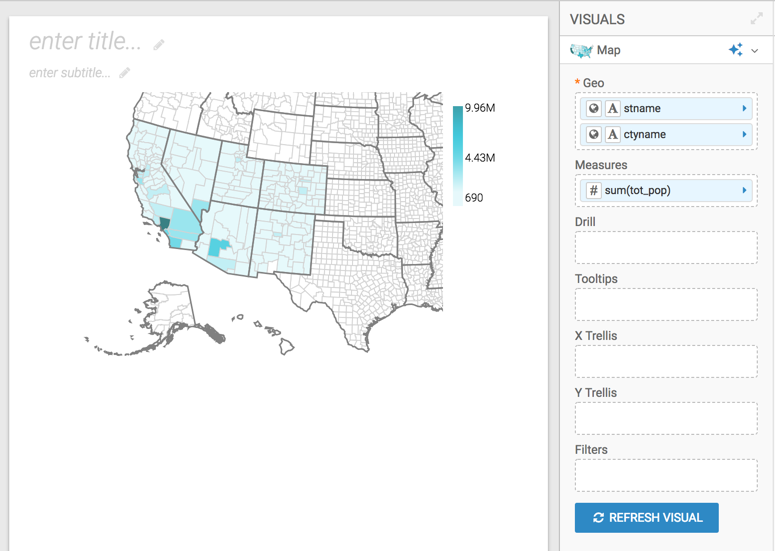
Task: Click the text type icon on ctyname
Action: (x=612, y=134)
